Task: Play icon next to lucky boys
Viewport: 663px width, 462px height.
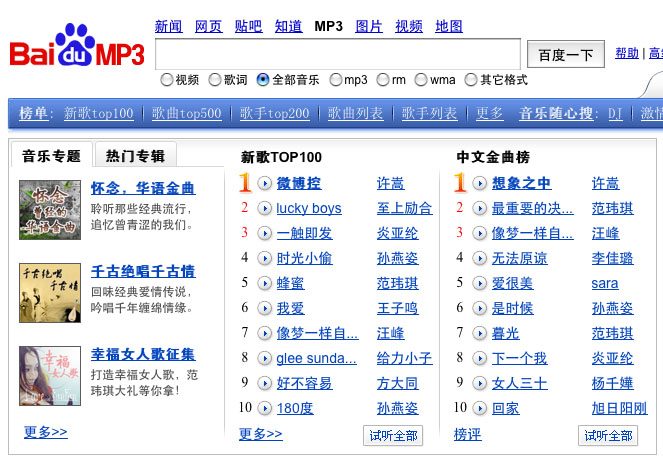Action: point(265,208)
